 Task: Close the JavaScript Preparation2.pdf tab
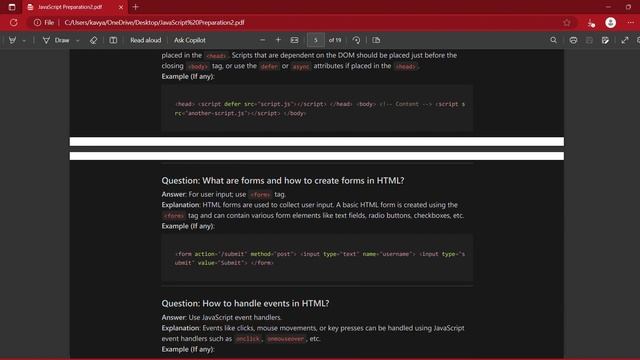click(x=121, y=7)
